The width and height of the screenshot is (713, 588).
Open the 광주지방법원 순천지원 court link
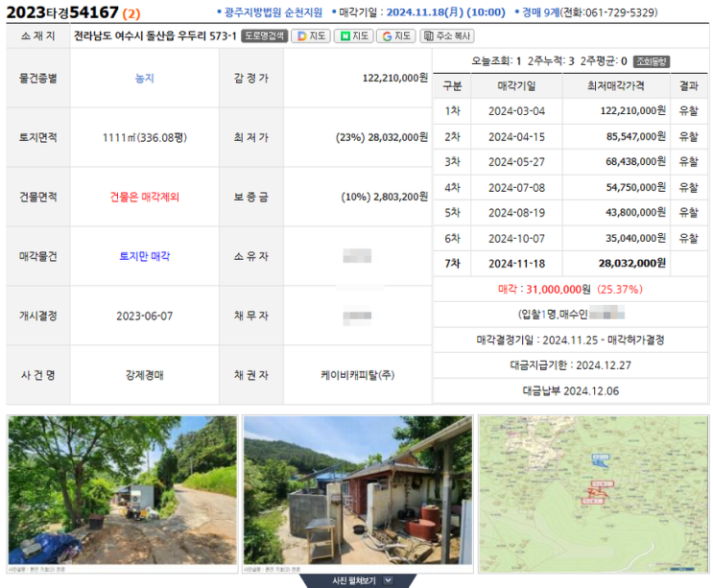tap(273, 12)
